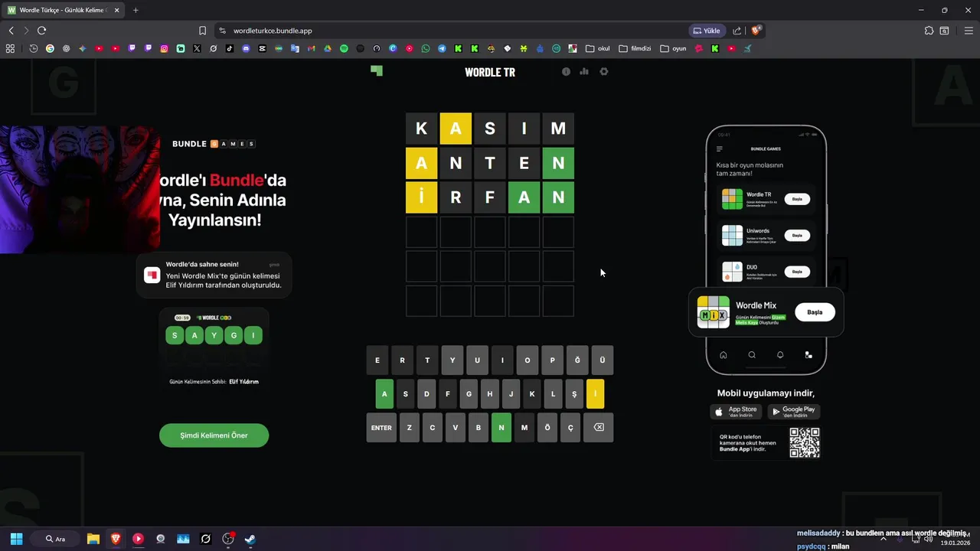The image size is (980, 551).
Task: Open the apps grid icon in the bookmarks bar
Action: pos(10,48)
